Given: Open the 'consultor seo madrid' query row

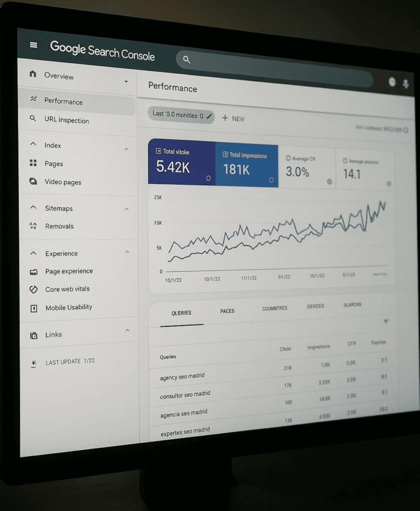Looking at the screenshot, I should pyautogui.click(x=185, y=395).
